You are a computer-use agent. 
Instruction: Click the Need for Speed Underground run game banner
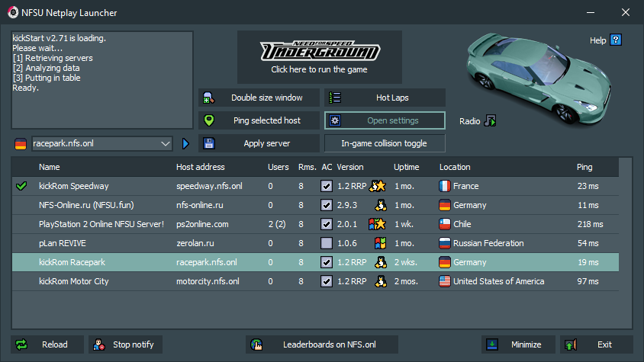click(320, 57)
